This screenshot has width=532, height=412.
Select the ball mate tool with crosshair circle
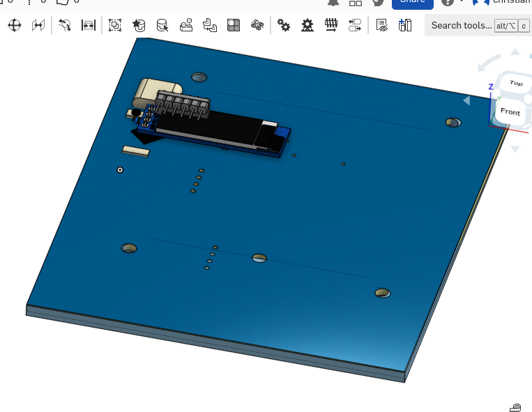click(x=15, y=25)
